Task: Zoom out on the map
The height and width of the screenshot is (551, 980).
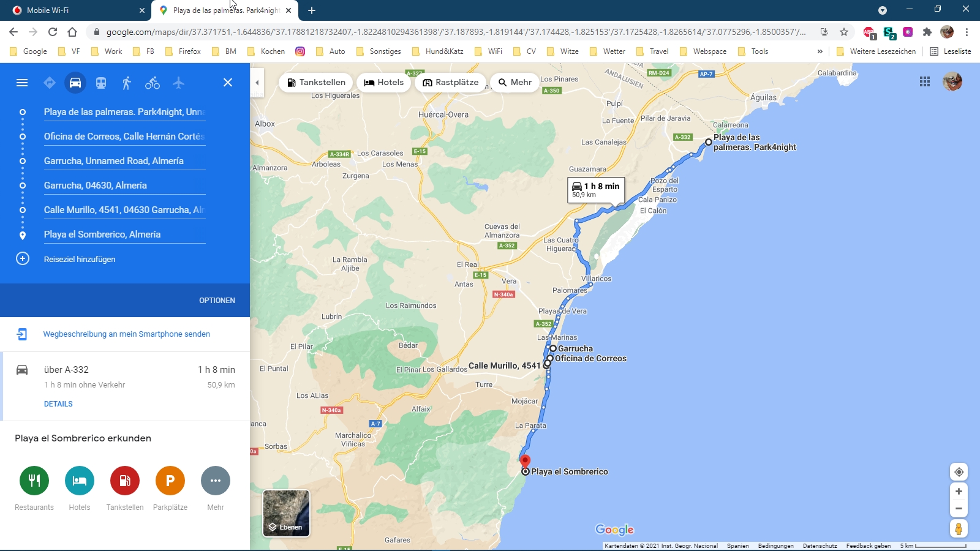Action: coord(959,509)
